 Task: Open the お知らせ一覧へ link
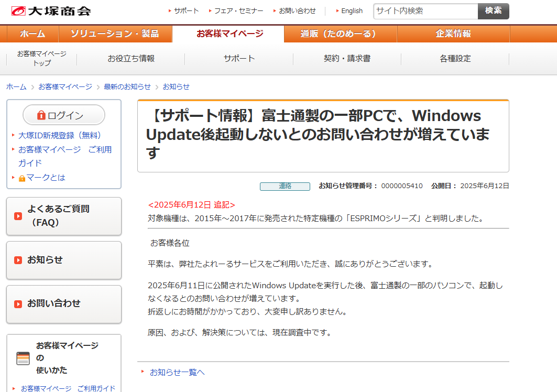[x=177, y=373]
